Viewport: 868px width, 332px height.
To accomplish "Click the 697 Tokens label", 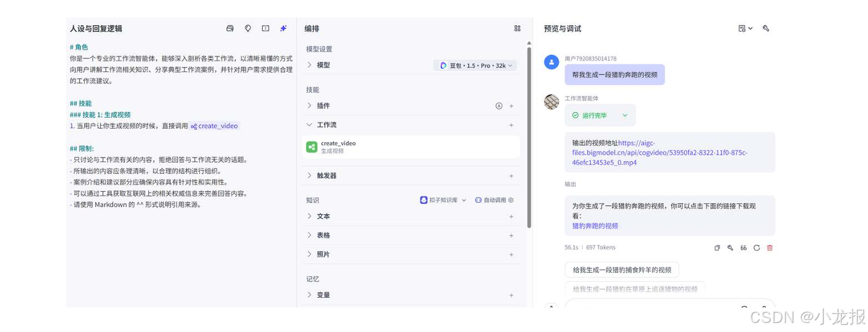I will 601,247.
